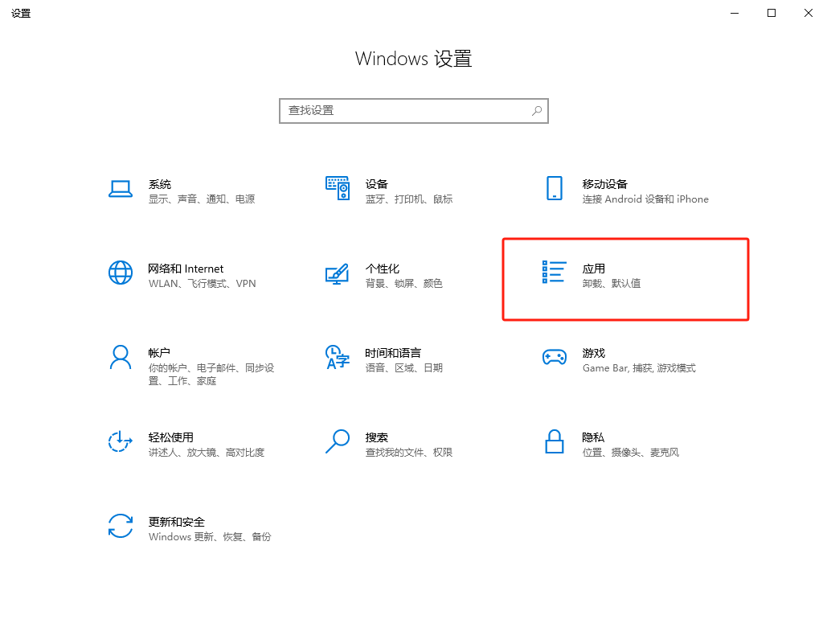Click the text WLAN、飞行模式、VPN
Screen dimensions: 827x644
coord(202,283)
